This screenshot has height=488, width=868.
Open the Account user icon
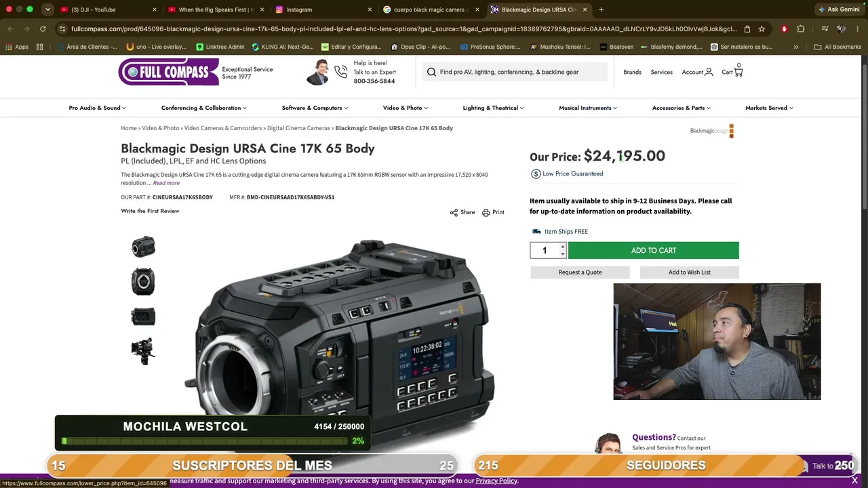point(709,72)
